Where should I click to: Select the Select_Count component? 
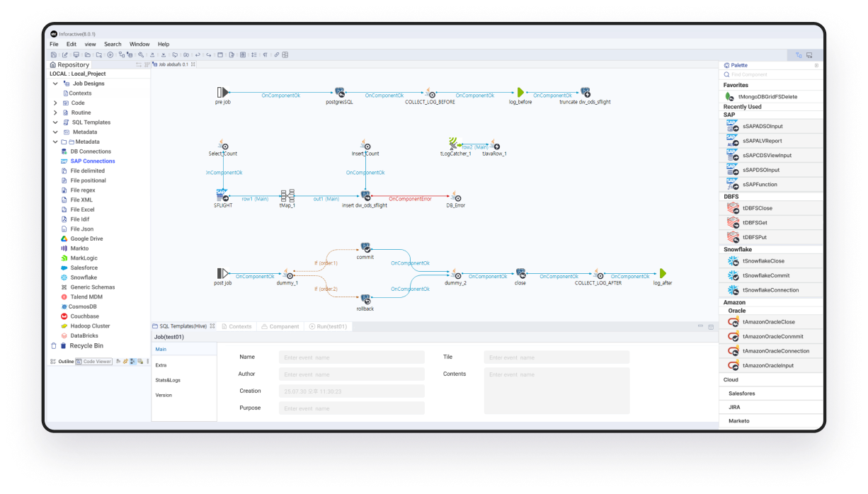point(222,146)
